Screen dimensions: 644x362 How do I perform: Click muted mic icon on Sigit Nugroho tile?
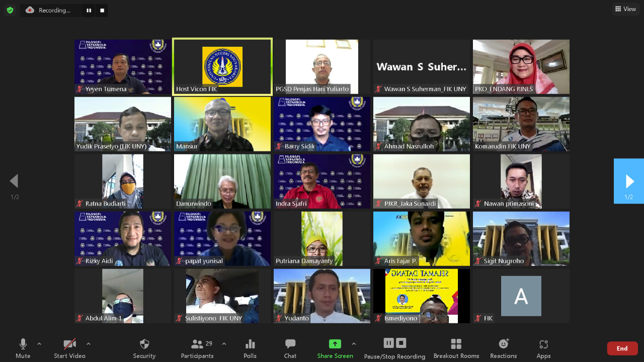pyautogui.click(x=478, y=261)
